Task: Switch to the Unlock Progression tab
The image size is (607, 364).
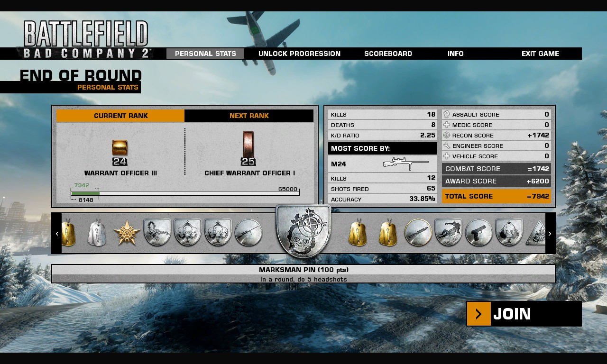Action: (299, 54)
